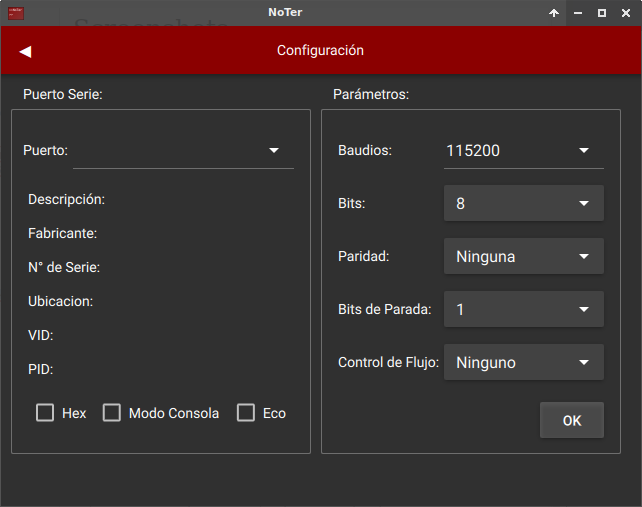Open the Control de Flujo dropdown
The height and width of the screenshot is (507, 642).
[524, 362]
